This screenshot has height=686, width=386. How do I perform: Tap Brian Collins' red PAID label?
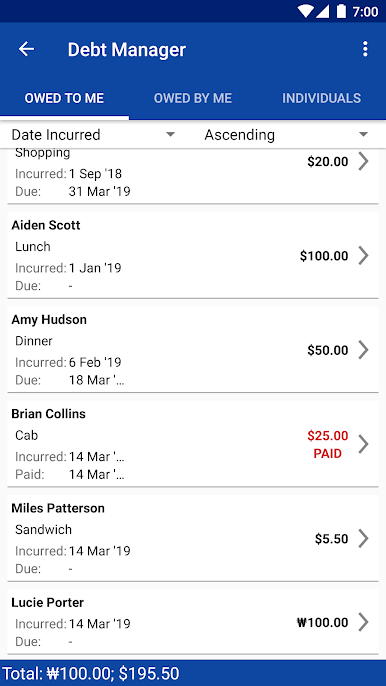328,454
